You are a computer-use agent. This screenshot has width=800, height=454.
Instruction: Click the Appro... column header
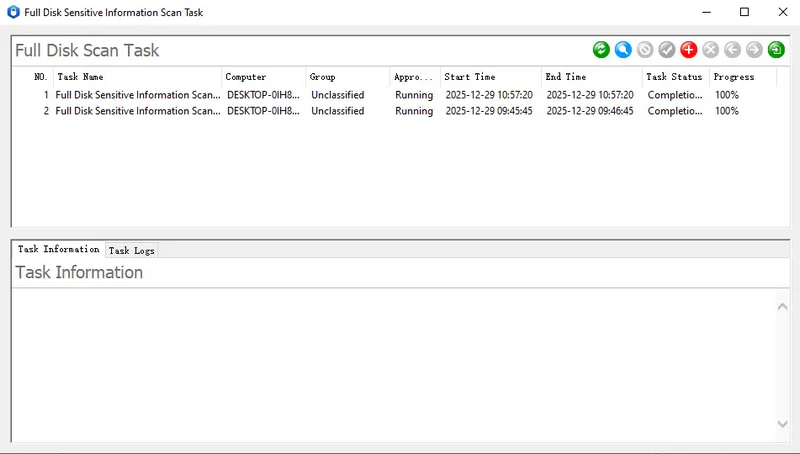(413, 77)
